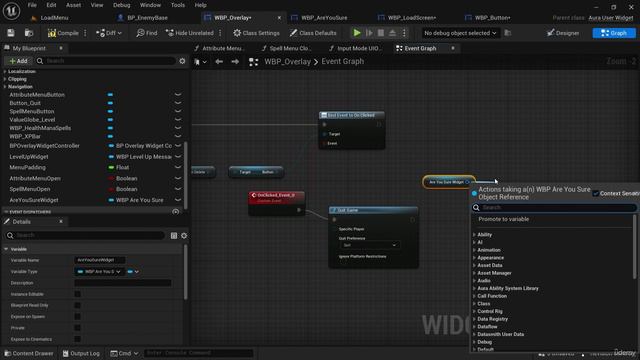
Task: Toggle visibility eye for Button_Quit variable
Action: tap(178, 103)
